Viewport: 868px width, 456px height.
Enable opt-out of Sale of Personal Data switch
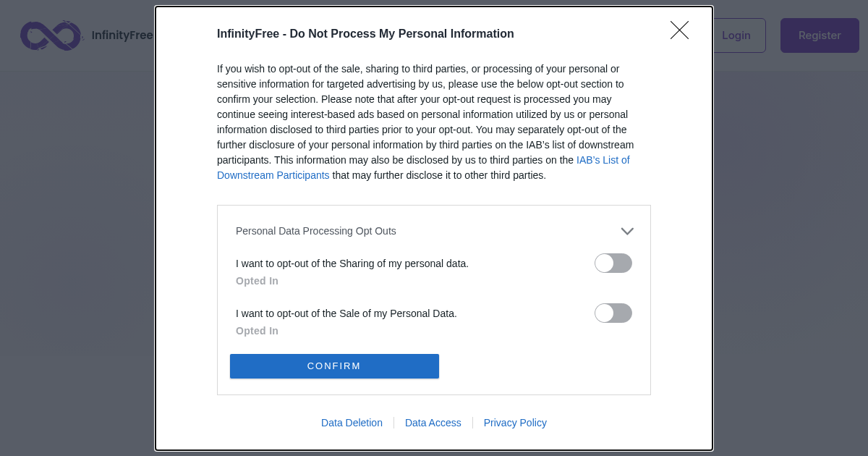click(613, 313)
